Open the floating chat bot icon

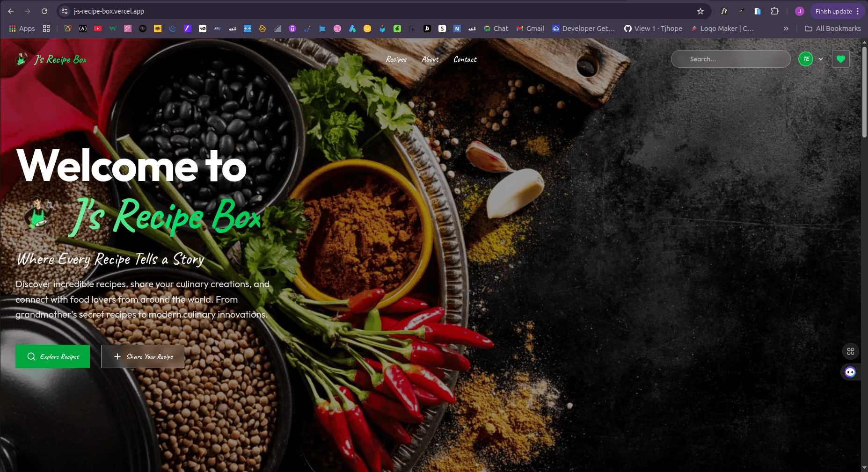[850, 372]
